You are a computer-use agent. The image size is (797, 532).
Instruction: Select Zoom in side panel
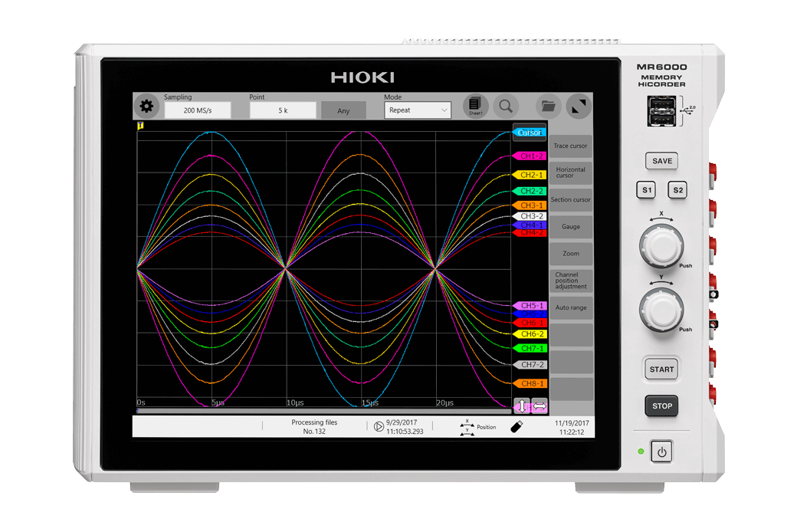click(x=570, y=253)
